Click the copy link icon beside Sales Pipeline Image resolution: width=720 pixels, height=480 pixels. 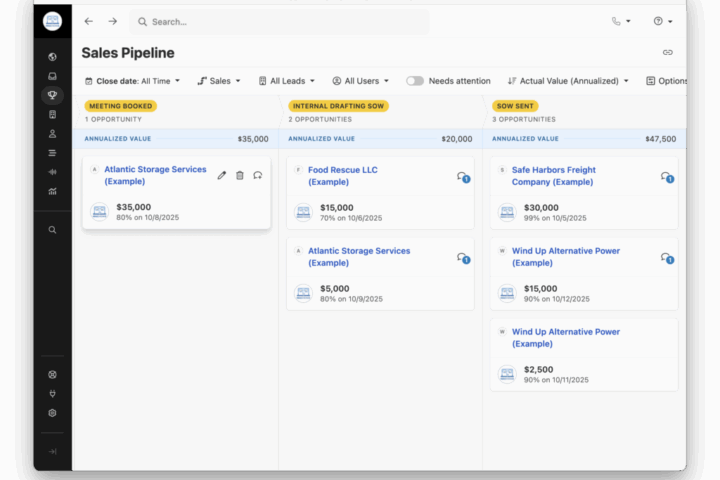point(667,52)
